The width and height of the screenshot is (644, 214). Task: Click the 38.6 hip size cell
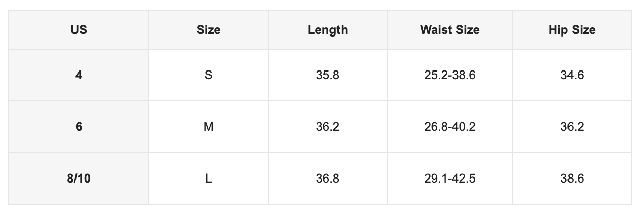572,179
